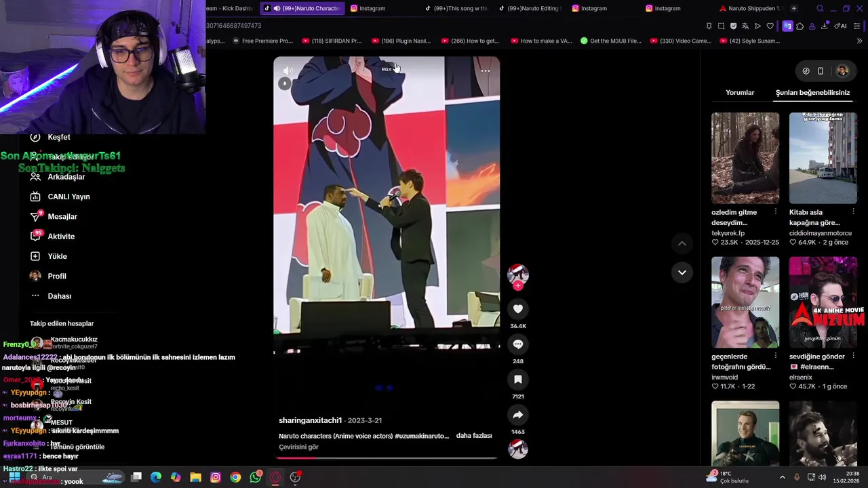Viewport: 868px width, 488px height.
Task: Open options for 'ozledim gitme deseydim' card
Action: coord(776,211)
